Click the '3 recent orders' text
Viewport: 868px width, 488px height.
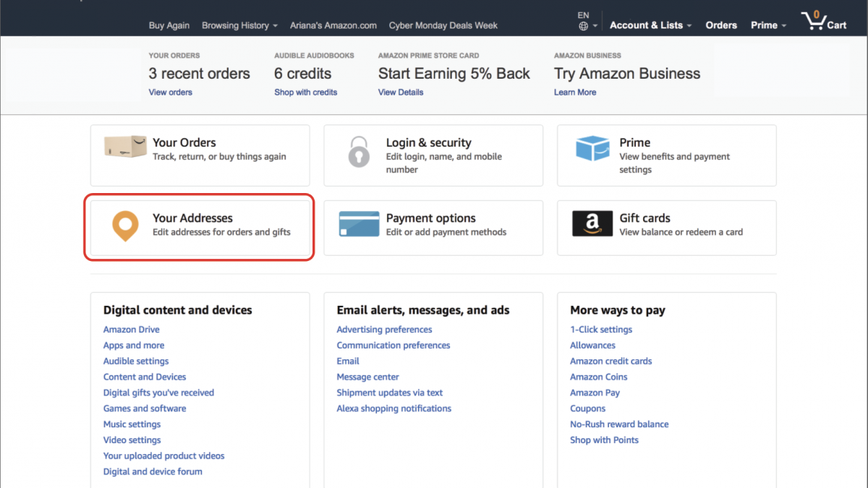200,74
